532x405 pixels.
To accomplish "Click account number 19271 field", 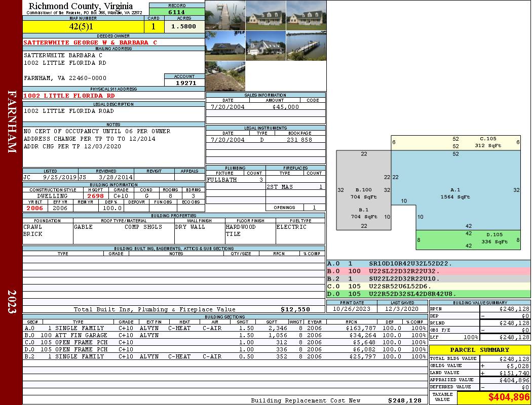I will (184, 83).
